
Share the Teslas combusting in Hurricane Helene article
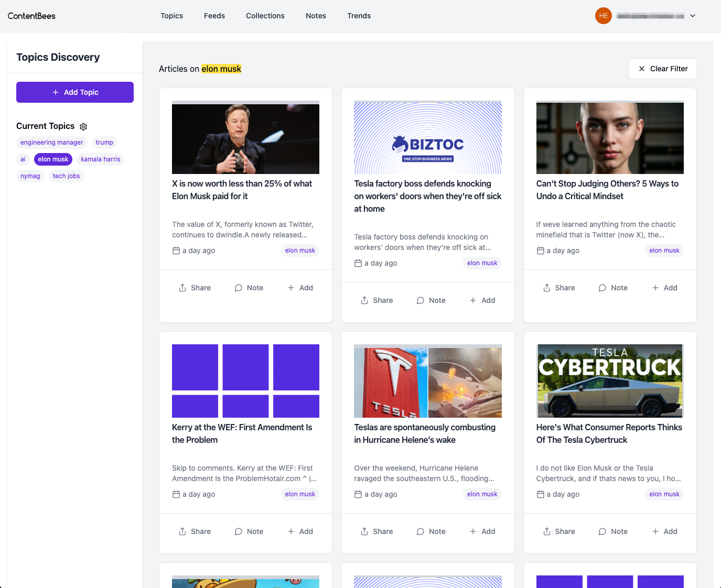[376, 531]
